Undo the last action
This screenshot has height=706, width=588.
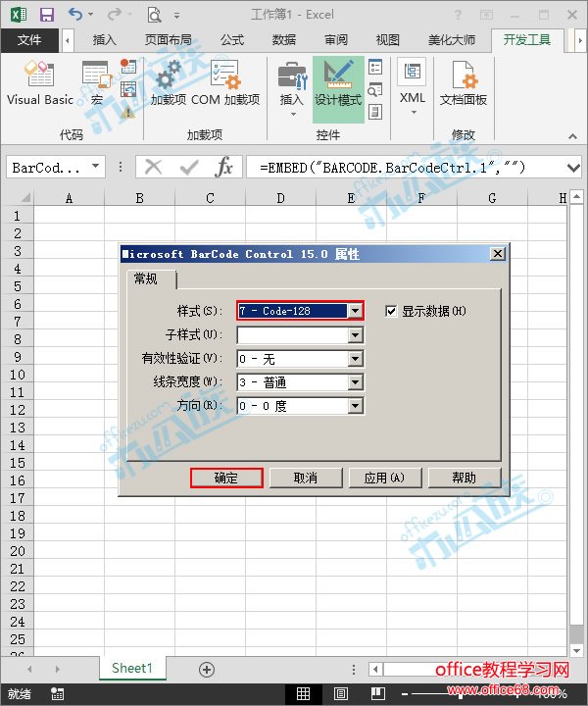coord(75,15)
